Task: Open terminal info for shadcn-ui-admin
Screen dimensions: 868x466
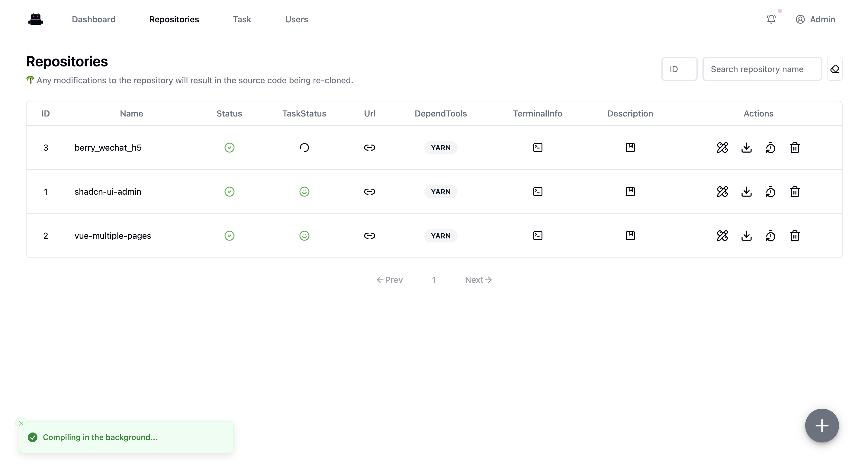Action: pyautogui.click(x=538, y=192)
